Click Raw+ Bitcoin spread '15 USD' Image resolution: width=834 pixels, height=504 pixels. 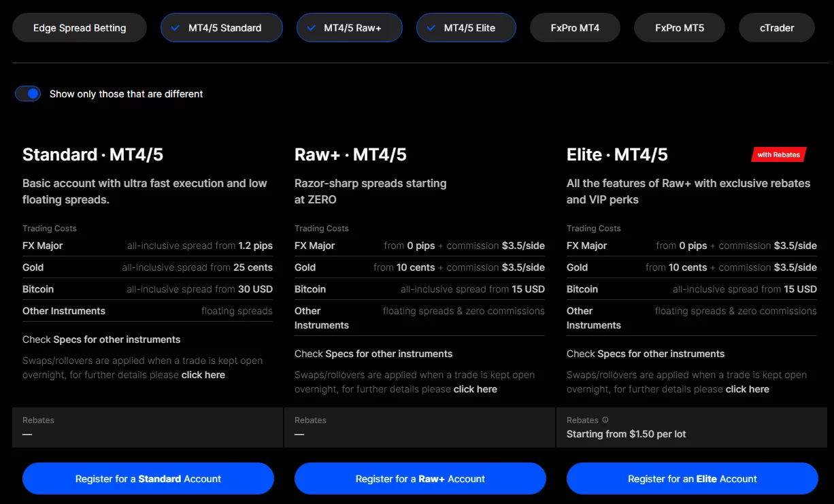[528, 289]
